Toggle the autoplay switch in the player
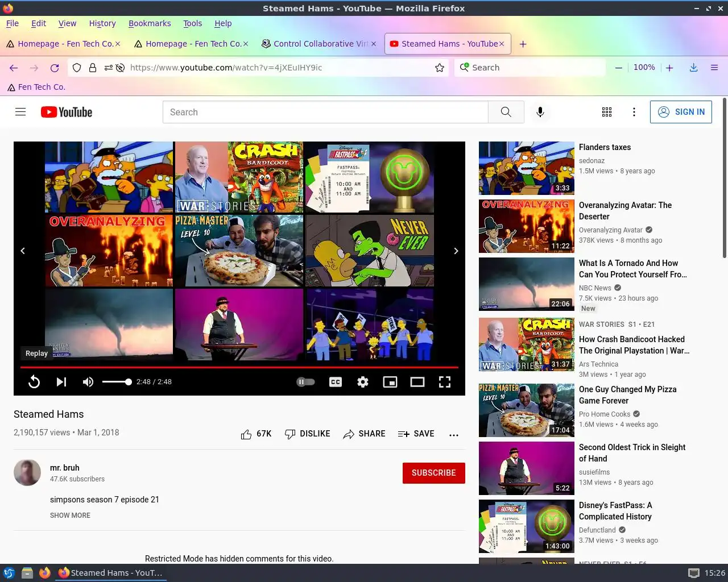This screenshot has width=728, height=582. pos(305,382)
